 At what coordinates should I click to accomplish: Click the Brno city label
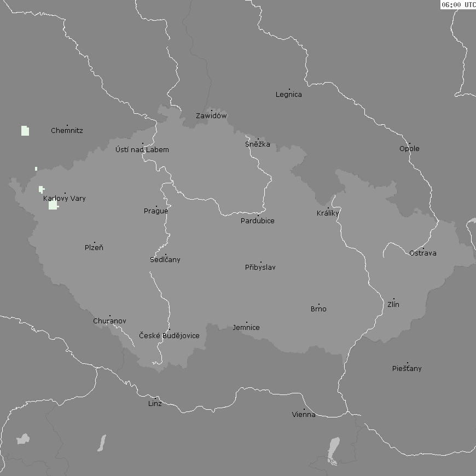318,309
